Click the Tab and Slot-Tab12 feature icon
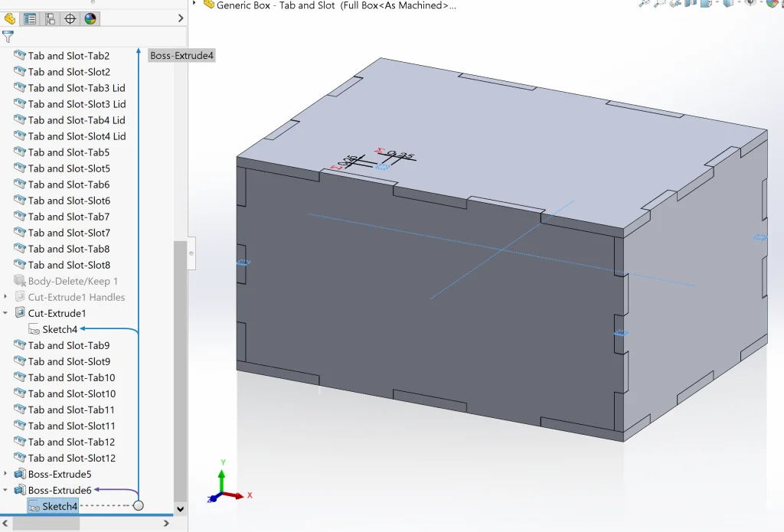 19,442
